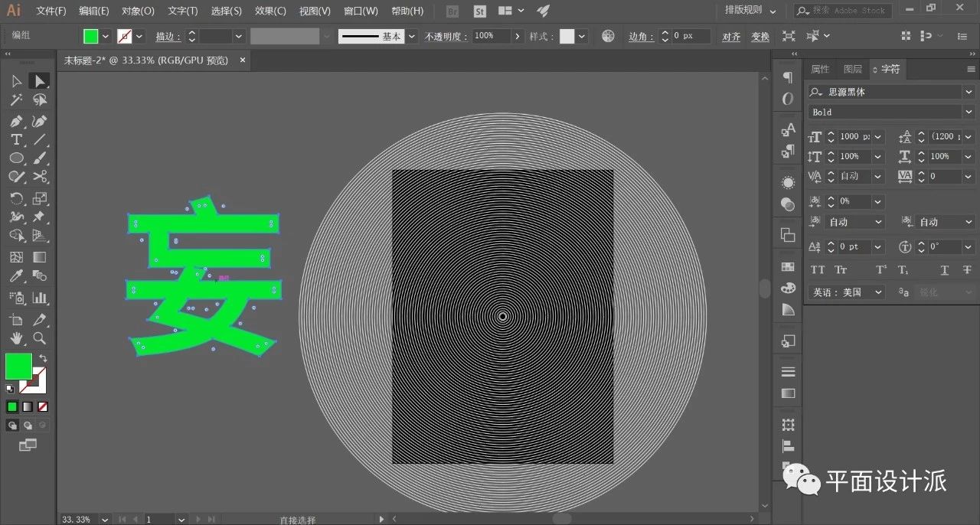The image size is (980, 525).
Task: Toggle Superscript in Character panel
Action: tap(881, 269)
